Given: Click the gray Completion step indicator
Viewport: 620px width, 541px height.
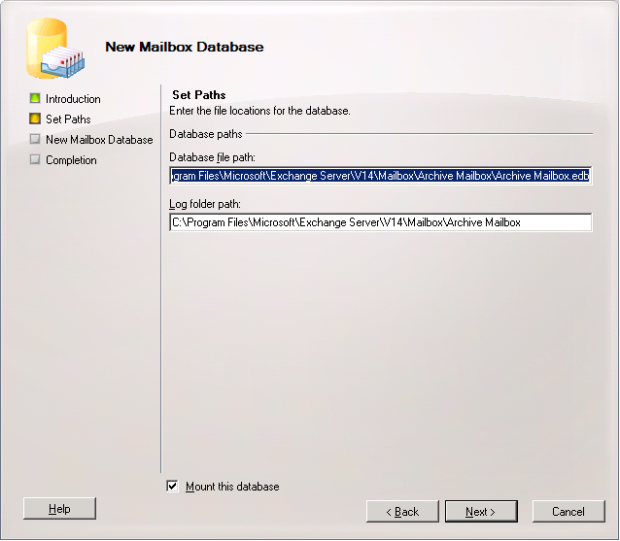Looking at the screenshot, I should click(35, 160).
